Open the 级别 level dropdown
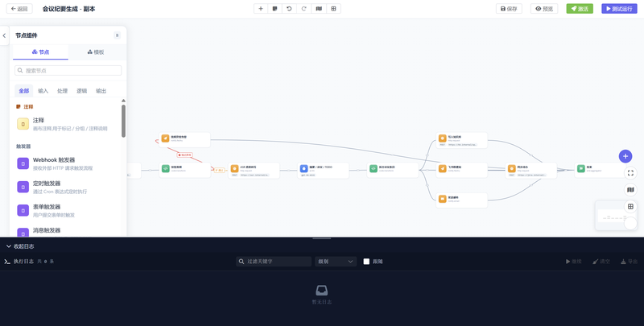The width and height of the screenshot is (644, 326). point(336,262)
